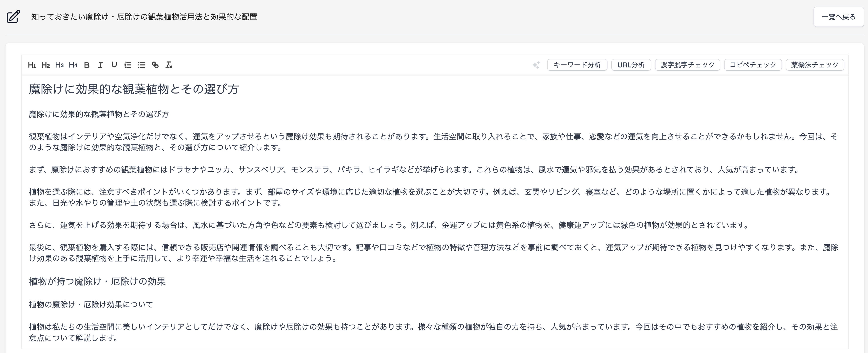Place cursor in 植物が持つ魔除け・厄除けの効果 heading
This screenshot has height=353, width=868.
tap(97, 282)
